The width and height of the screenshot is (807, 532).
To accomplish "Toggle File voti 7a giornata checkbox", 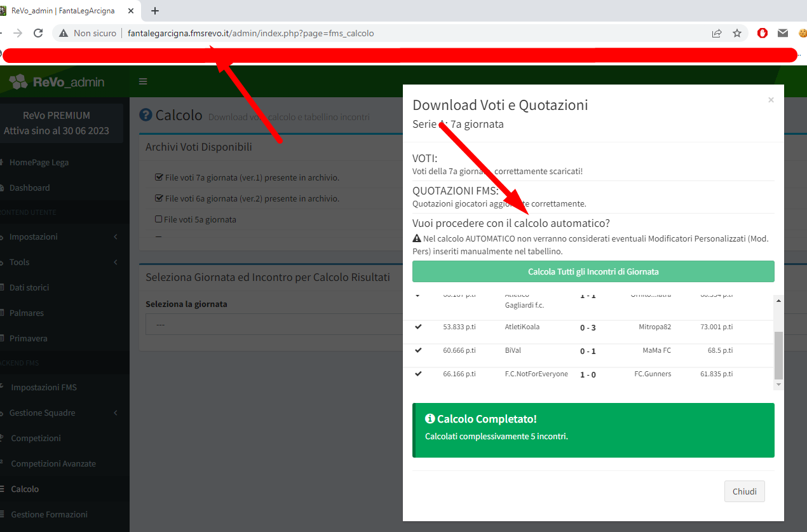I will pos(159,177).
